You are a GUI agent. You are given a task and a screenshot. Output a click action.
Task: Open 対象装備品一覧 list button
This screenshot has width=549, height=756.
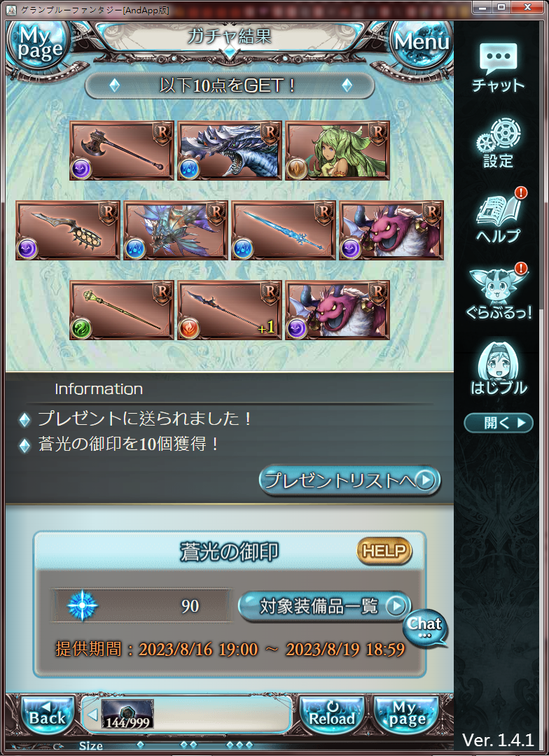[x=325, y=606]
